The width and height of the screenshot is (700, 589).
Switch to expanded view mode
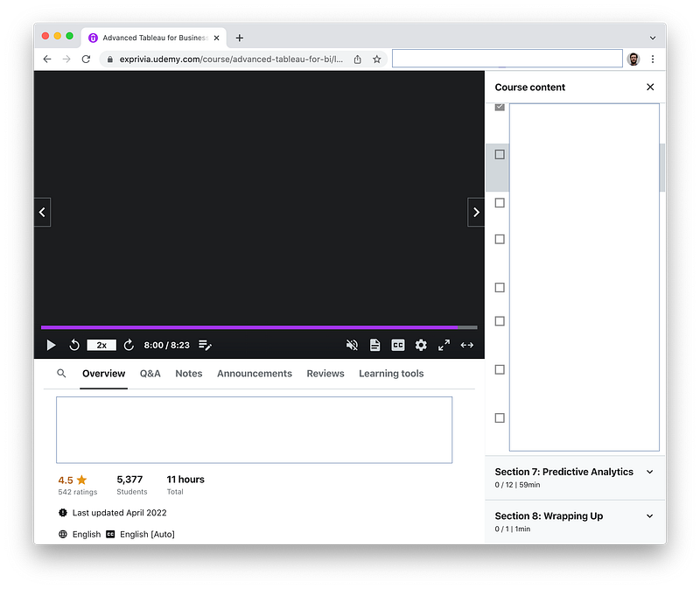(x=467, y=345)
